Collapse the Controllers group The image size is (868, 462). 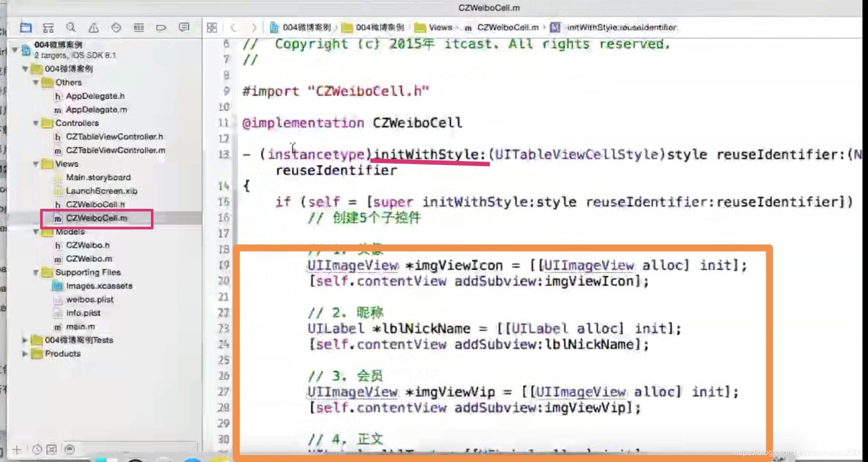click(36, 123)
